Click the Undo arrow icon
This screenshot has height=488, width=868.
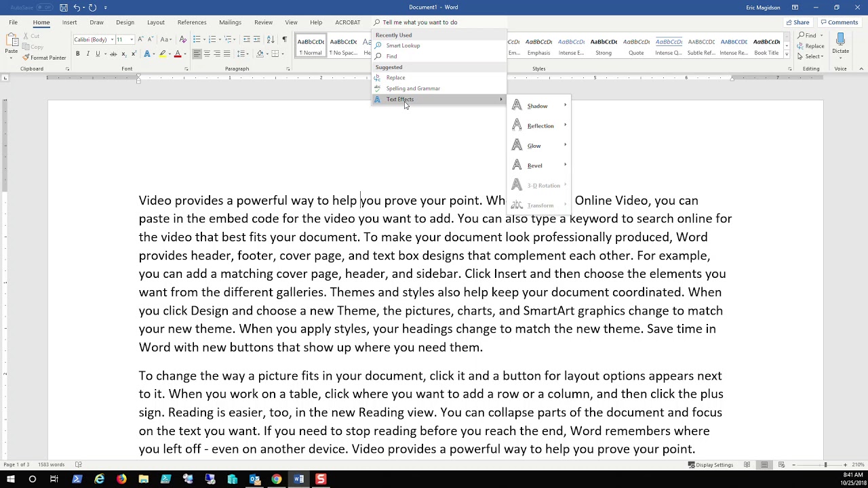point(77,7)
